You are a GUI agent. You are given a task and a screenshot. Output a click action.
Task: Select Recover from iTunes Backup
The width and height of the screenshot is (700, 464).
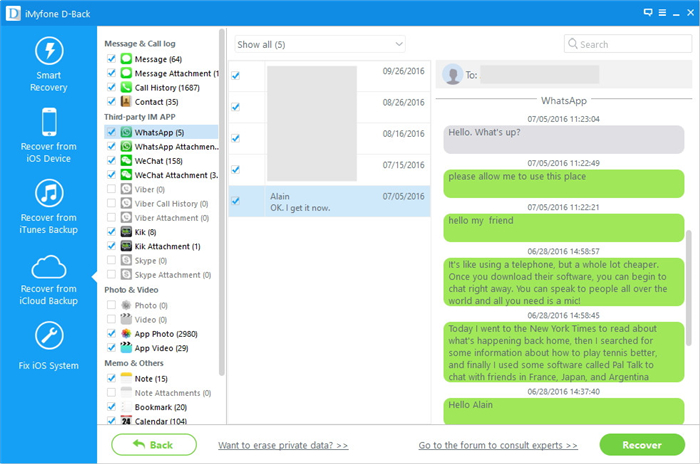coord(49,207)
